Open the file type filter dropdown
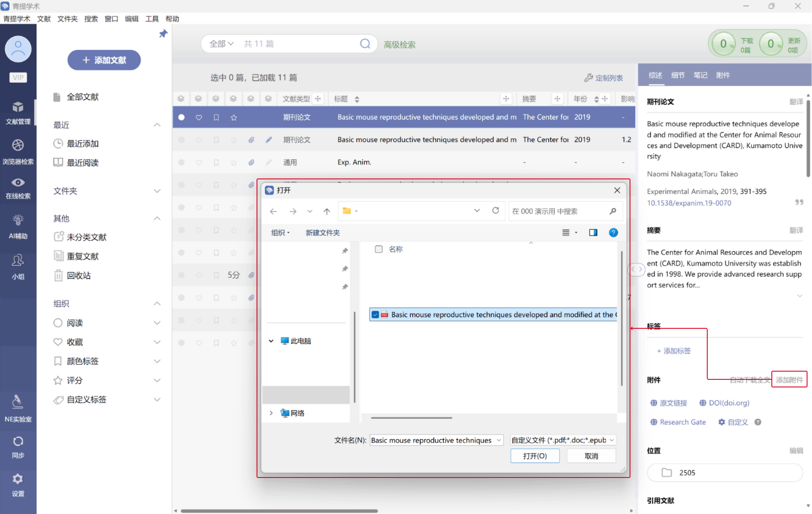 [x=563, y=440]
